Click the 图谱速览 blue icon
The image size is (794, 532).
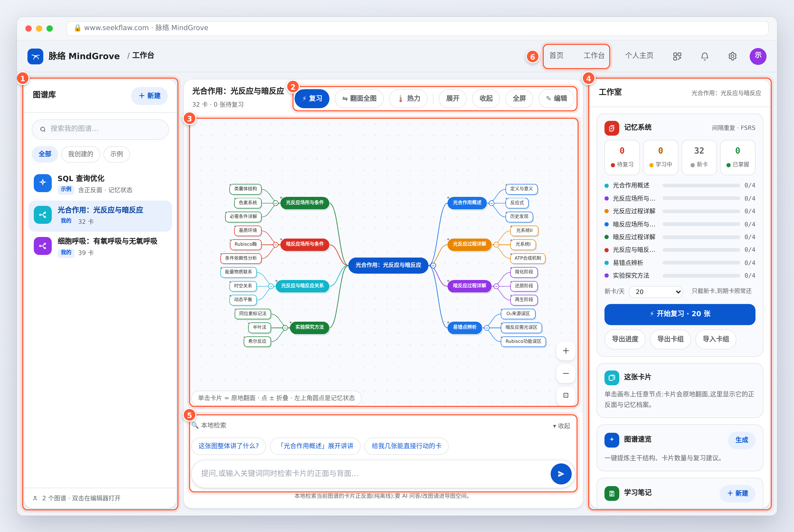(x=611, y=440)
